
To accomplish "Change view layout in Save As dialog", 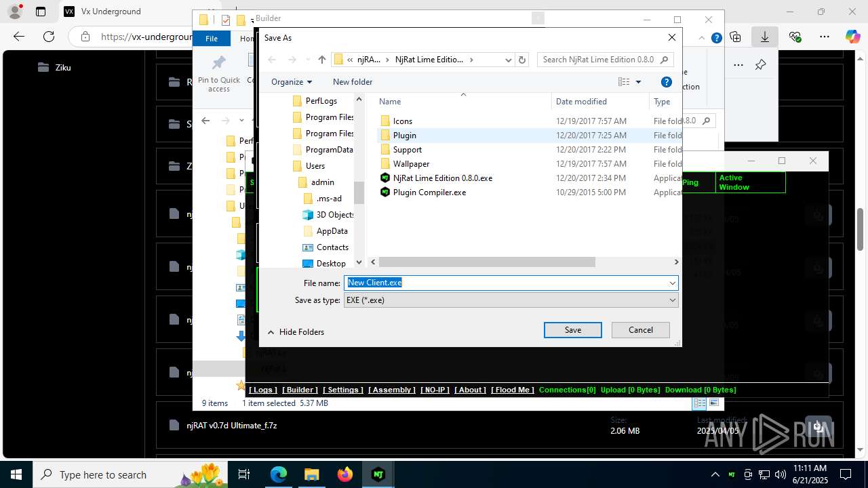I will click(624, 82).
